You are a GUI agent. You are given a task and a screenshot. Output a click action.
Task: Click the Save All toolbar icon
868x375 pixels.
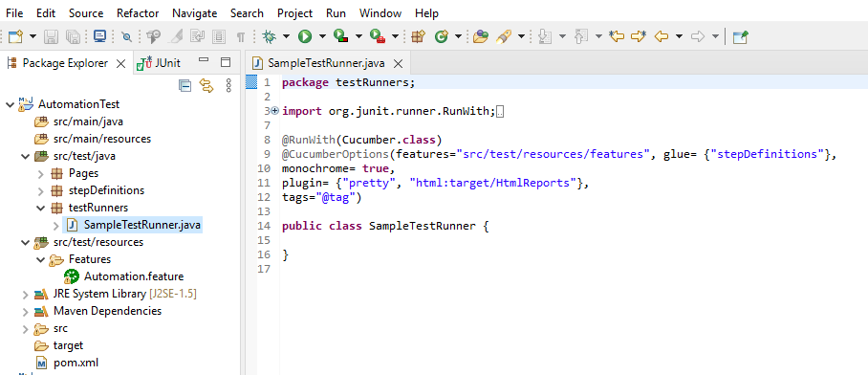[73, 36]
